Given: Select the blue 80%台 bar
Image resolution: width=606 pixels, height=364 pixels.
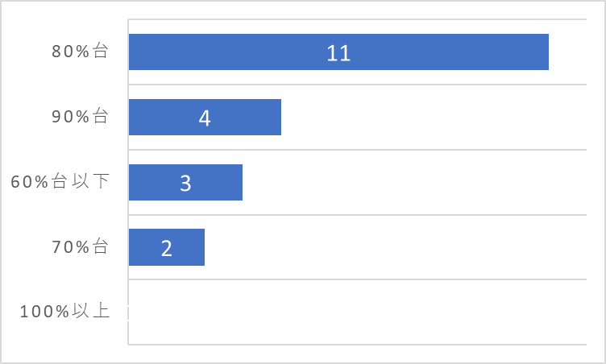Looking at the screenshot, I should coord(338,52).
